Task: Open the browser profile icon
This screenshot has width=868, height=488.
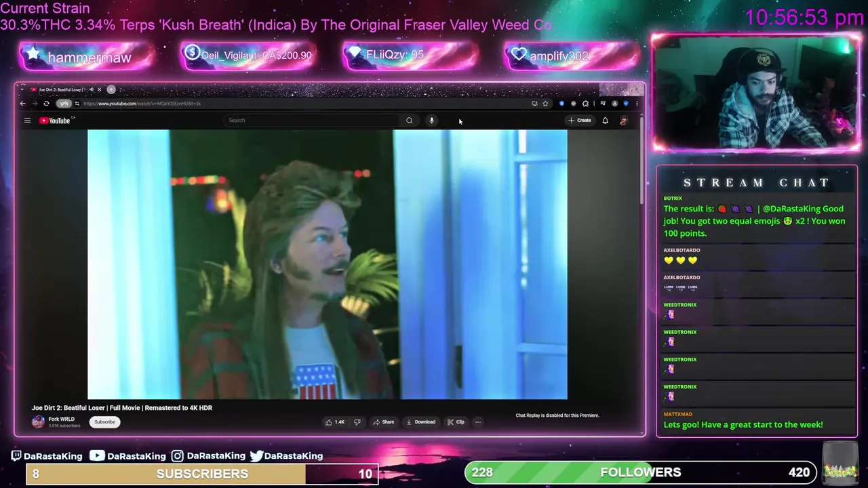Action: click(614, 104)
